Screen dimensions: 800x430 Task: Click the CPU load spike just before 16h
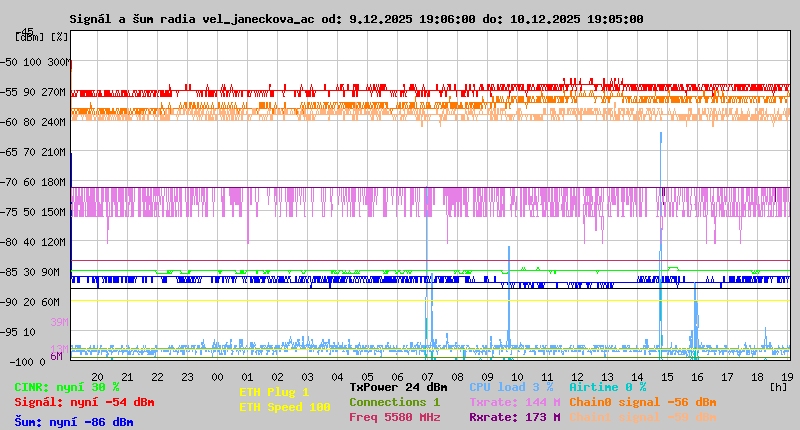[696, 319]
